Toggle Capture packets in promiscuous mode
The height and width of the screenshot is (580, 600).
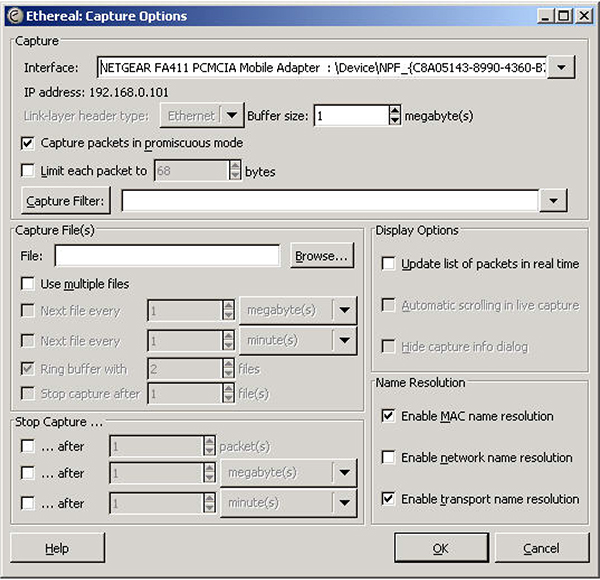tap(28, 143)
